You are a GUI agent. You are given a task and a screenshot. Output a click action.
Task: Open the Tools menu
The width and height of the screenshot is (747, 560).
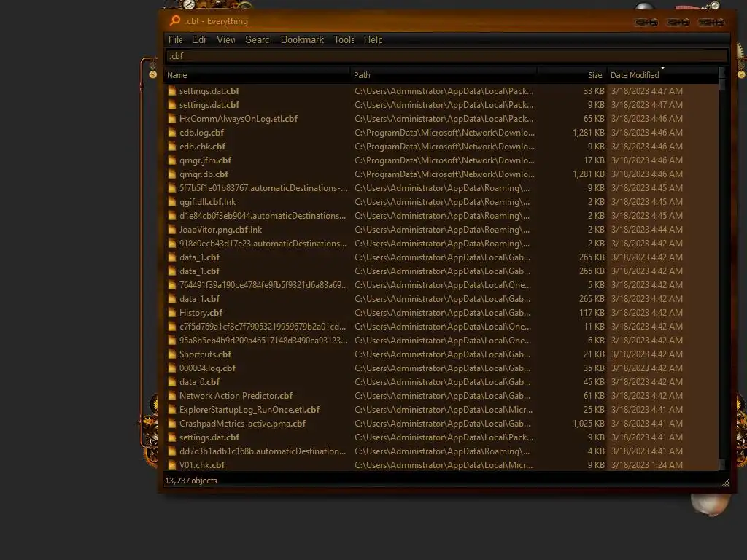click(x=344, y=40)
